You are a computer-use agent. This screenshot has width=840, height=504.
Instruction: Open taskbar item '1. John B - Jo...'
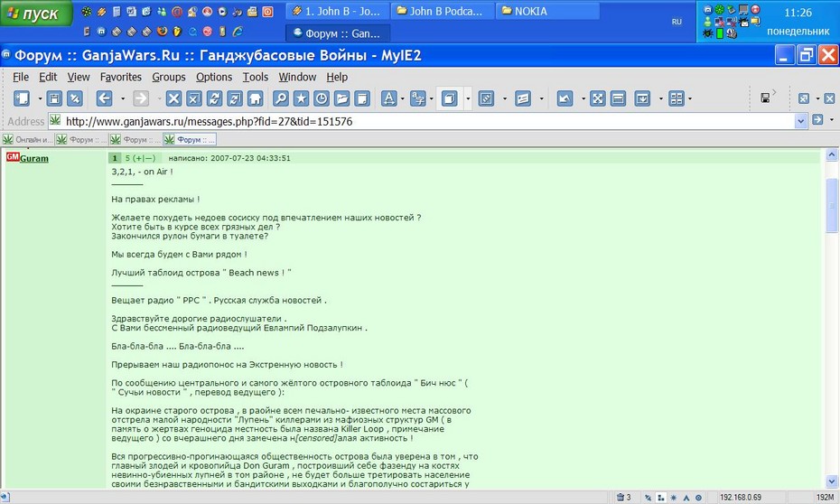pyautogui.click(x=337, y=11)
